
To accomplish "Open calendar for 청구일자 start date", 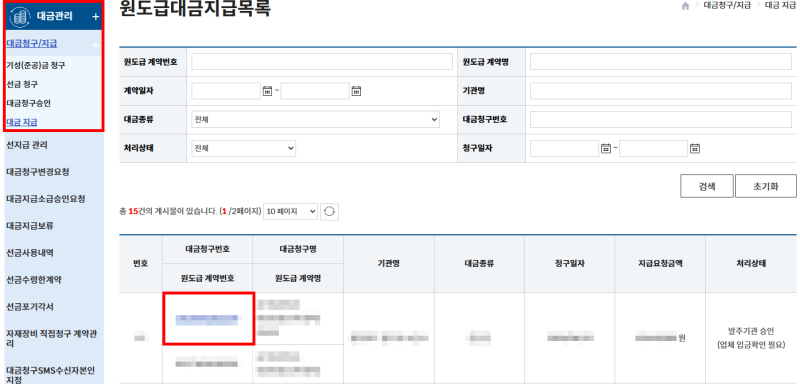I will click(606, 148).
